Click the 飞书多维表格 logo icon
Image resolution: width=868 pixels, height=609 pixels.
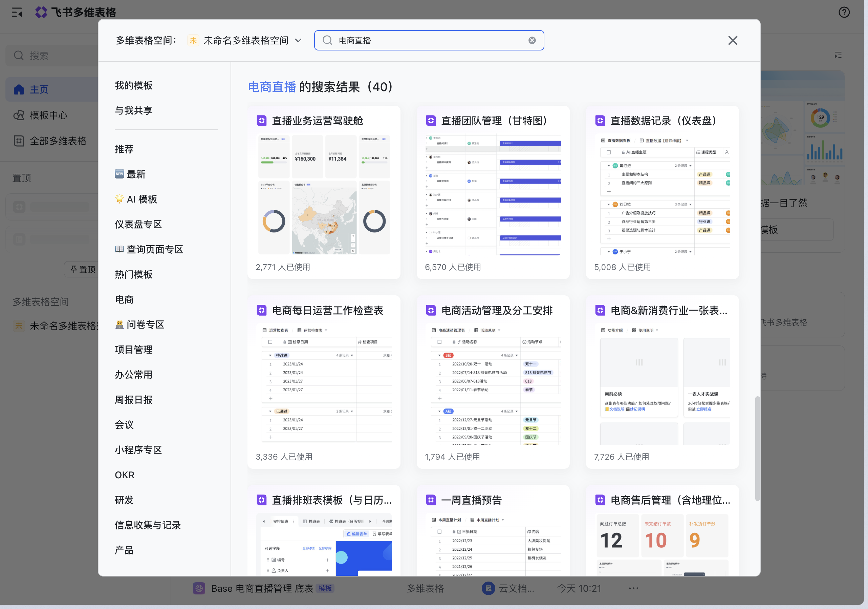41,13
